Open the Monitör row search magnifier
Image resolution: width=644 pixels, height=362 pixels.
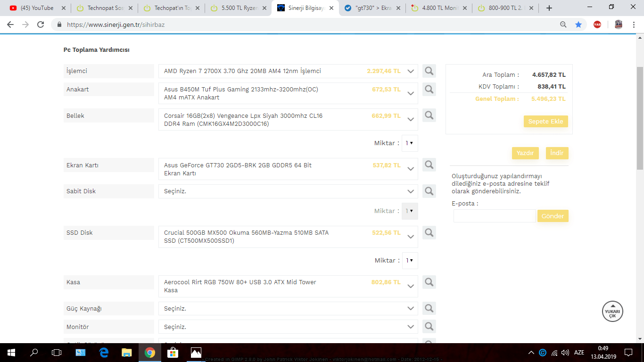pos(429,326)
